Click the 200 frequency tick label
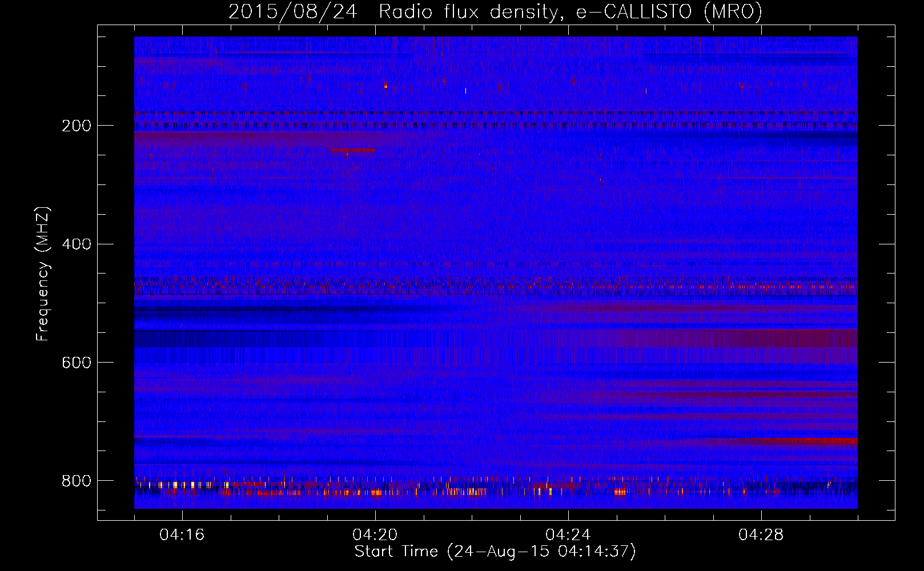Viewport: 924px width, 571px height. point(77,126)
